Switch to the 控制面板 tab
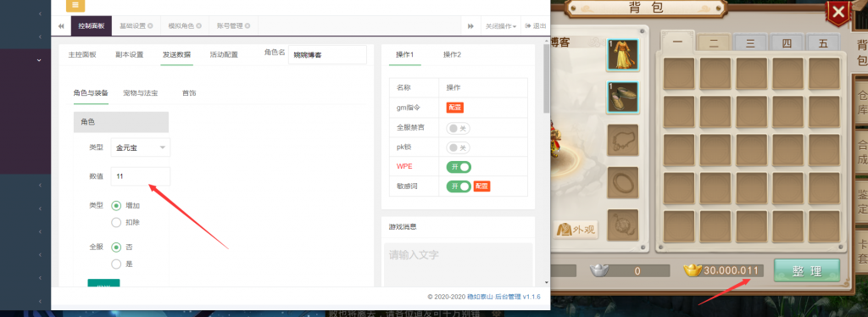 point(92,26)
